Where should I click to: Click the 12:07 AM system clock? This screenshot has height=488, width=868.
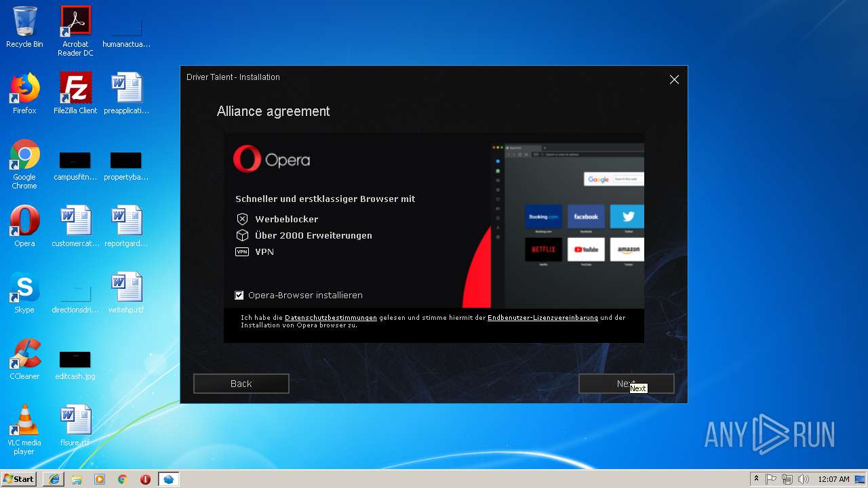pyautogui.click(x=833, y=479)
